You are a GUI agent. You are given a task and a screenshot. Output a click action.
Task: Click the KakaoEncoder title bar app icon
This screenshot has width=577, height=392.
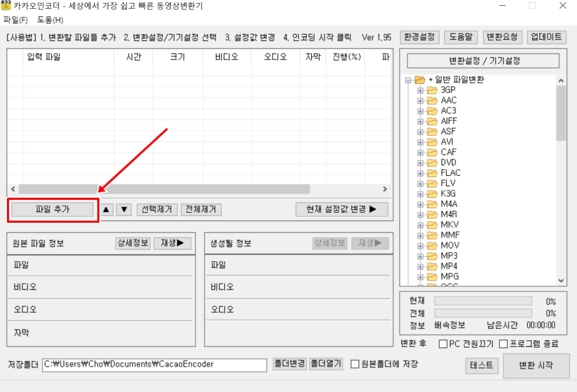pos(6,6)
